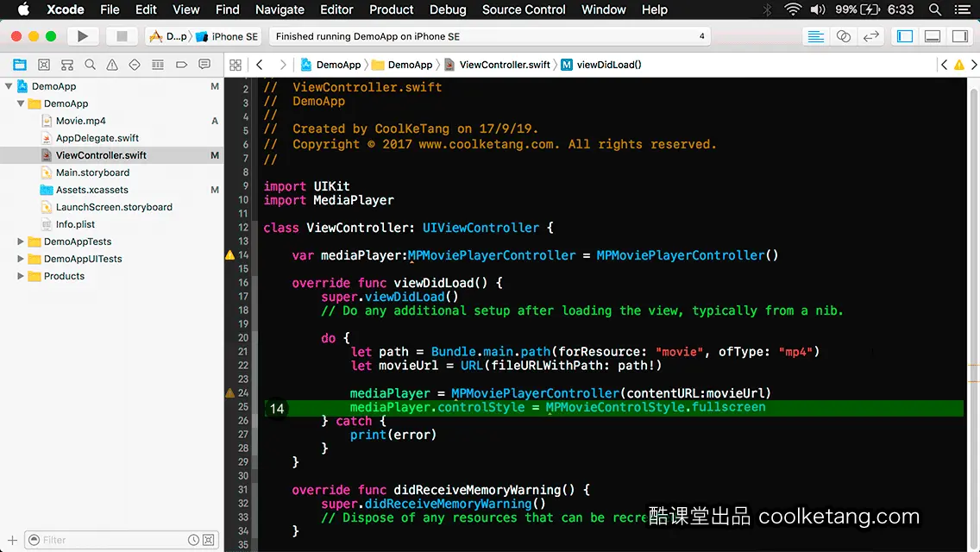Open the Symbol navigator
980x552 pixels.
pyautogui.click(x=67, y=65)
